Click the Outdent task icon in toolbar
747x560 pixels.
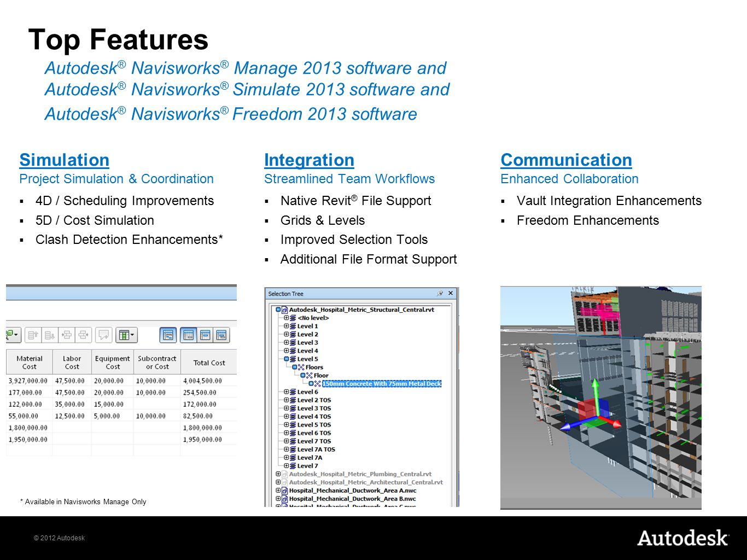(84, 335)
